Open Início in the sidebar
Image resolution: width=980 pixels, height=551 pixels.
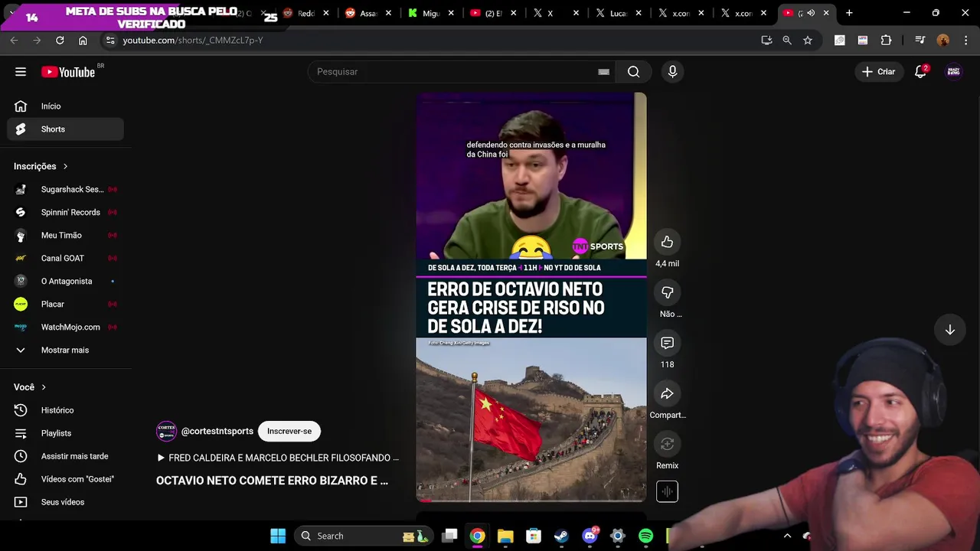point(65,106)
